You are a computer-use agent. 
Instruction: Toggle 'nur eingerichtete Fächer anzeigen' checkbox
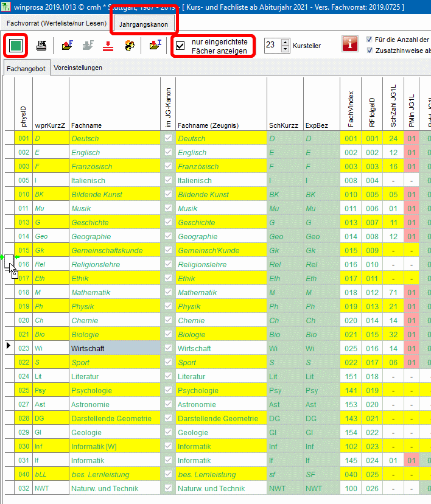click(180, 46)
